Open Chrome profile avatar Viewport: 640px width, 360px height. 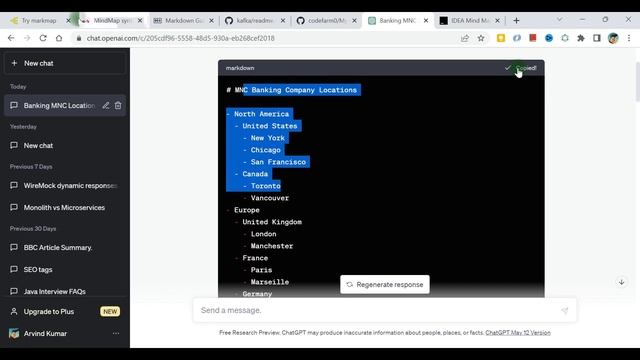[x=613, y=38]
